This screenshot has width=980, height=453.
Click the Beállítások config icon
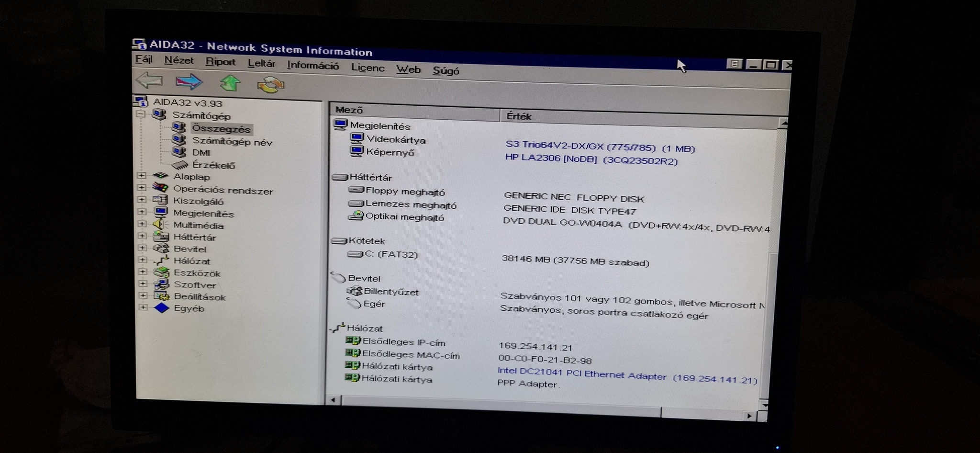161,296
